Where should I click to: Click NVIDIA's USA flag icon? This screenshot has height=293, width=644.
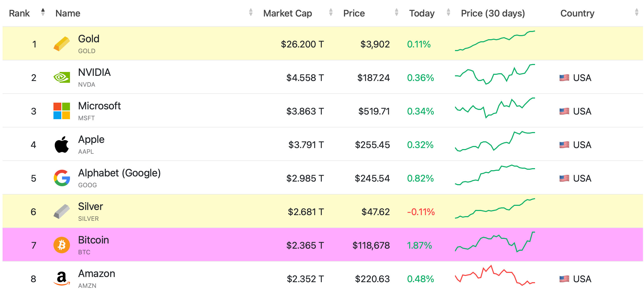(x=564, y=78)
